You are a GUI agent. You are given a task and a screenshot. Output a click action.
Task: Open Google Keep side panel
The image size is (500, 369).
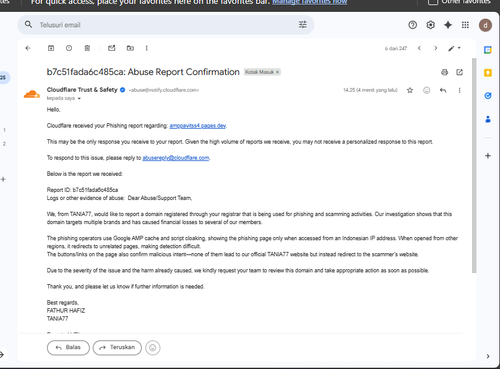click(x=488, y=73)
